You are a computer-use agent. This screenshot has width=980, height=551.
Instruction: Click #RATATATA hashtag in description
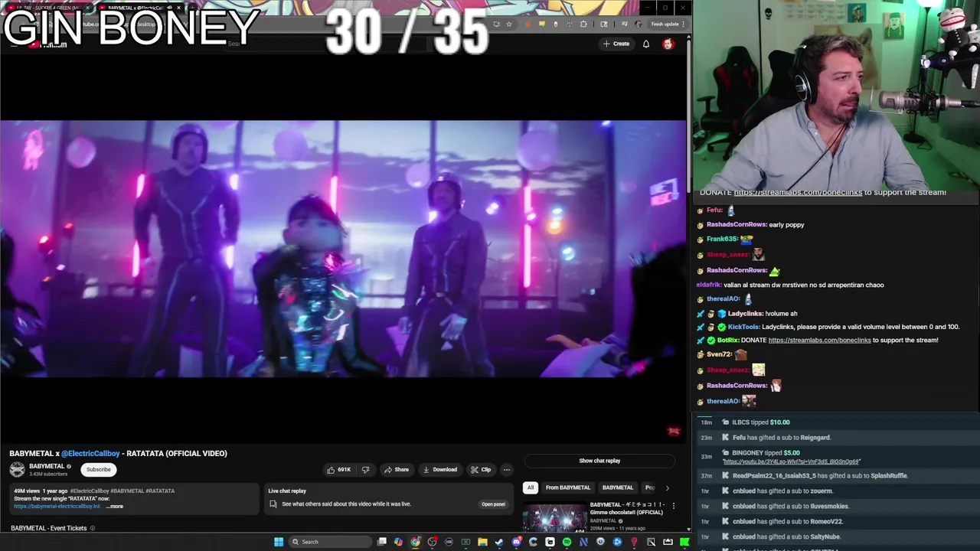160,491
